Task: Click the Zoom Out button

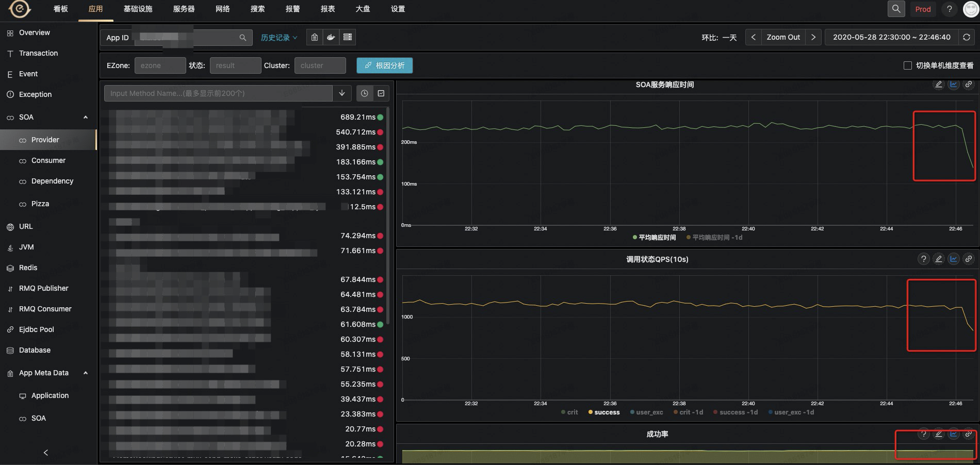Action: (x=783, y=37)
